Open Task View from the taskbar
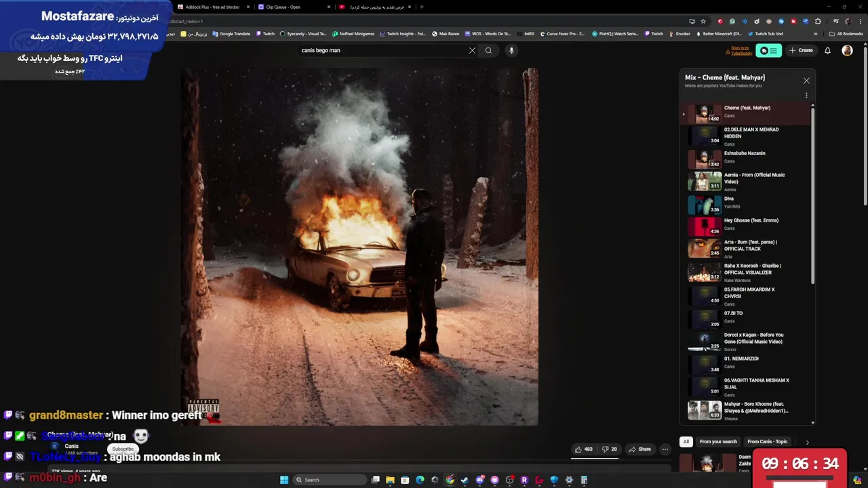 point(376,480)
